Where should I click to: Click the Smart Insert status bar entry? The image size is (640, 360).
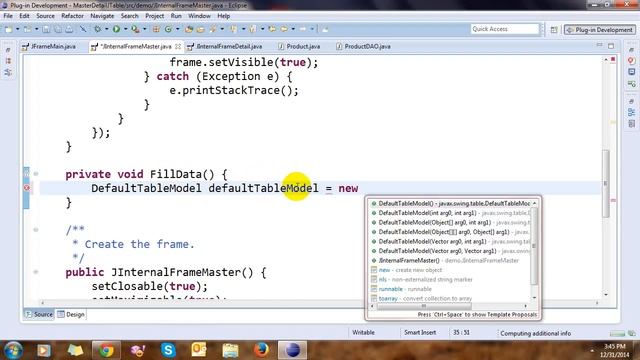(x=420, y=333)
